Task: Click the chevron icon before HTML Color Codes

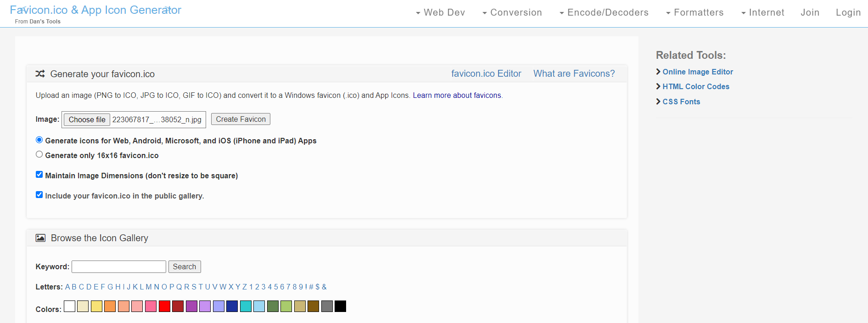Action: [x=658, y=86]
